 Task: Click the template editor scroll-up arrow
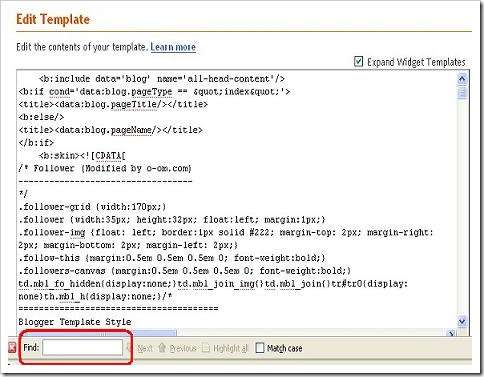coord(462,79)
